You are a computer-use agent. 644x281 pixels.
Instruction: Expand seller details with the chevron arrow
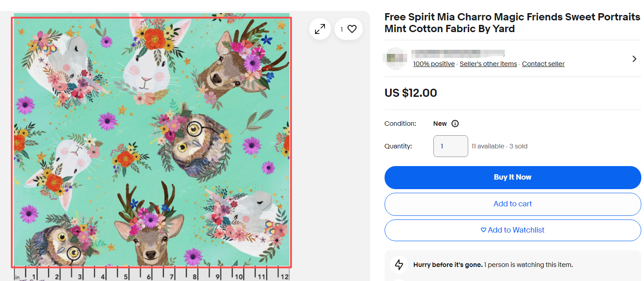pos(635,59)
